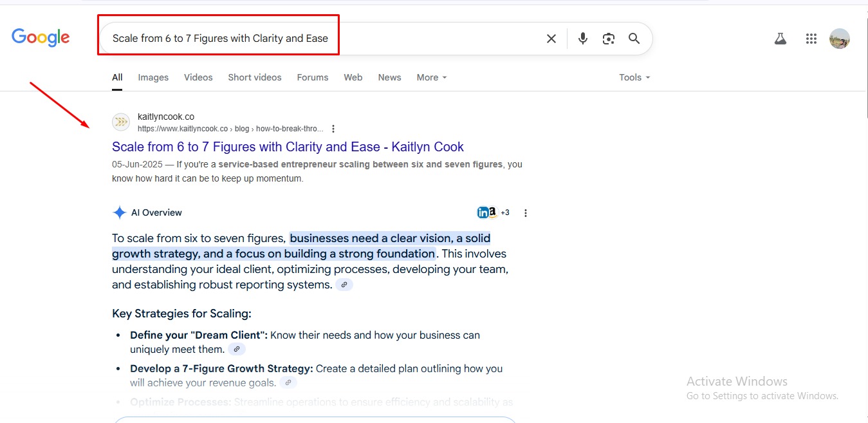
Task: Open AI Overview three-dot options menu
Action: pyautogui.click(x=526, y=213)
